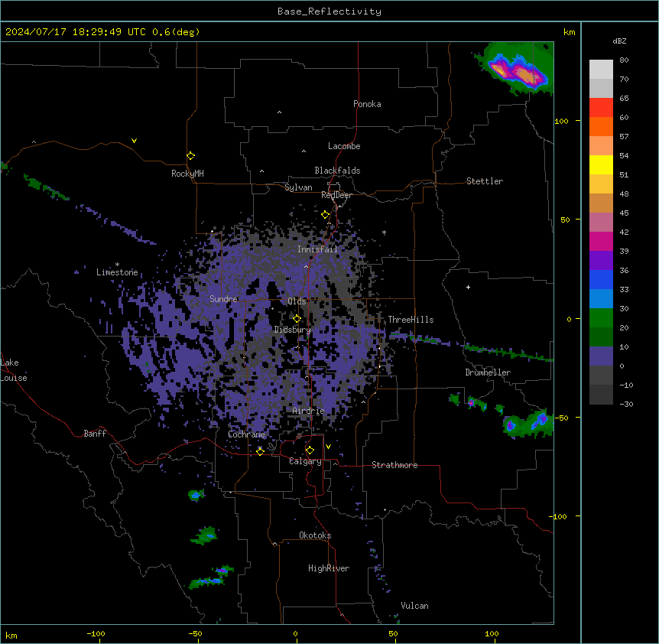Select the green 30-20 dBZ legend swatch
Image resolution: width=659 pixels, height=644 pixels.
[x=601, y=318]
